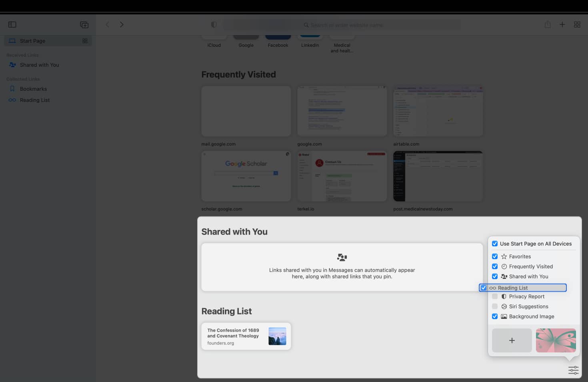Click the Start Page customize settings icon

(x=573, y=370)
